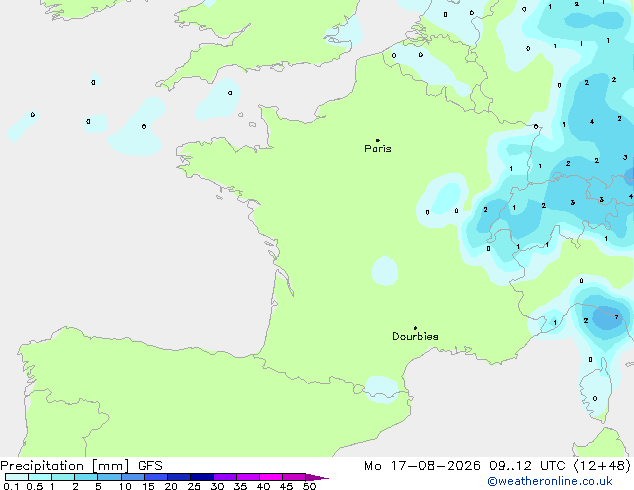Viewport: 634px width, 490px height.
Task: Click the Paris city label
Action: (x=378, y=149)
